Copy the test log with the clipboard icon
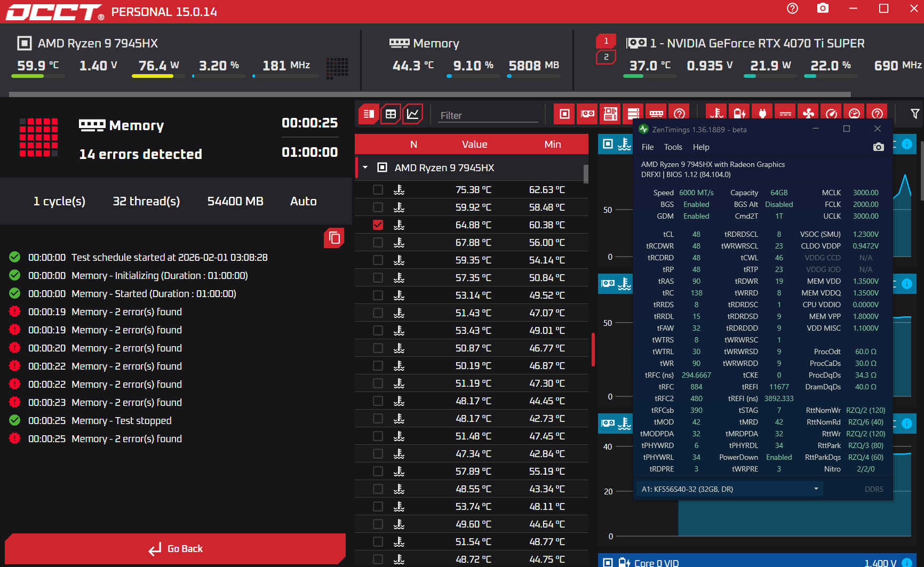The height and width of the screenshot is (567, 924). tap(334, 238)
